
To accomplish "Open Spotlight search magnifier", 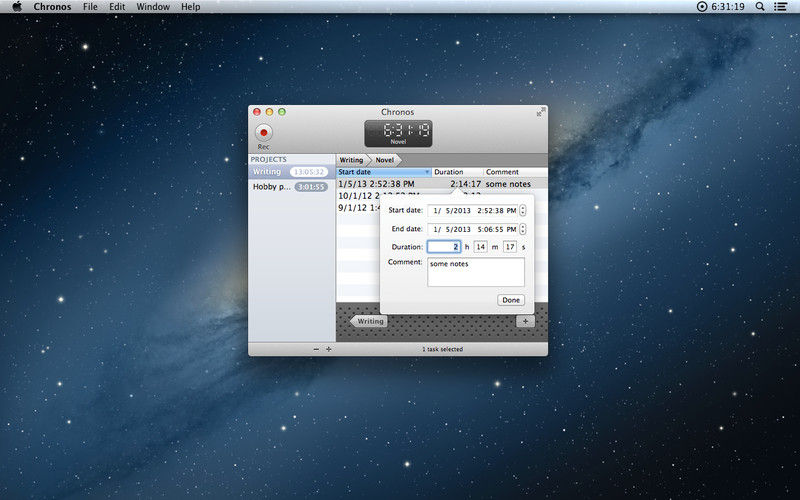I will point(760,7).
